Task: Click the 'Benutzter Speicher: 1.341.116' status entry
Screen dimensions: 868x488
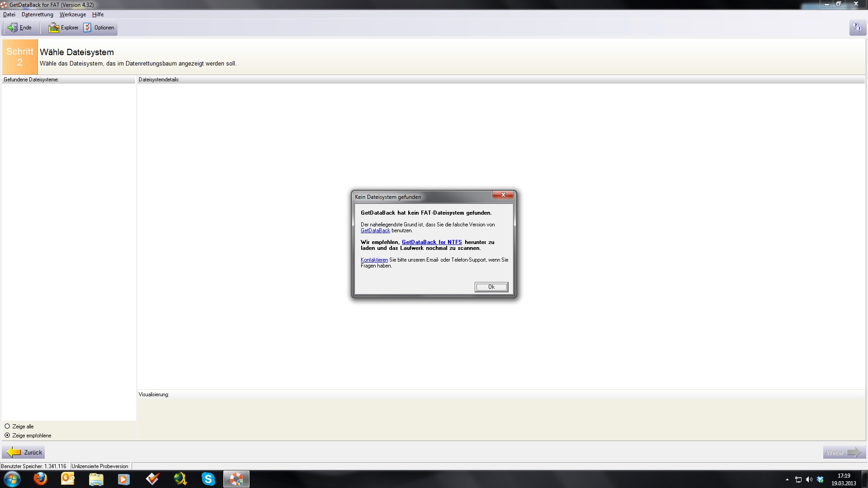Action: pyautogui.click(x=34, y=466)
